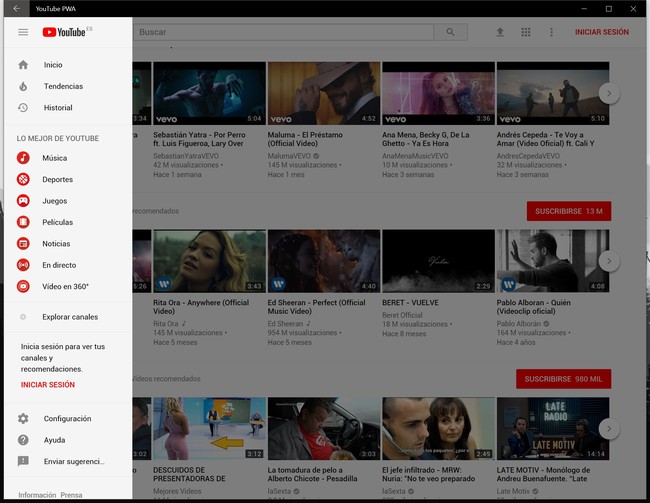Screen dimensions: 650x503
Task: Click the Información footer link
Action: coord(37,495)
